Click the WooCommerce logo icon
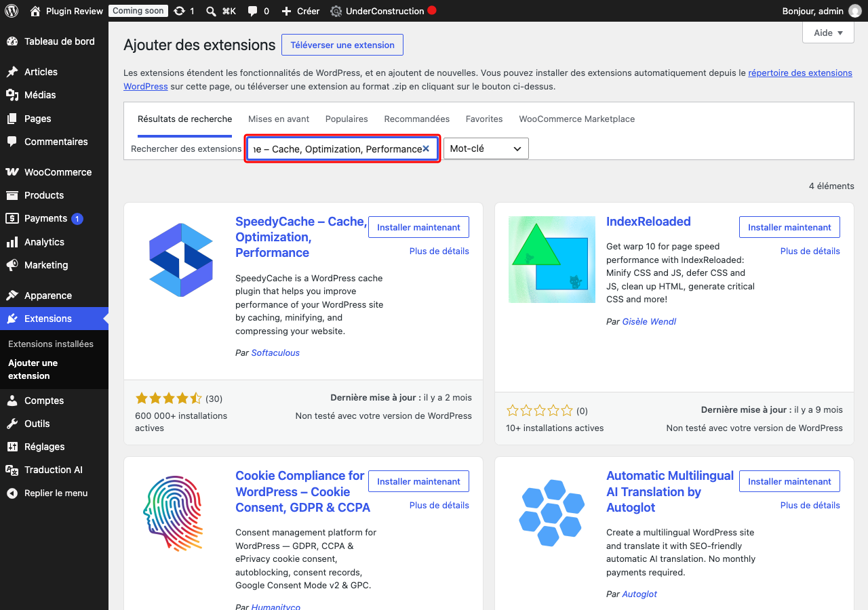This screenshot has width=868, height=610. (12, 172)
